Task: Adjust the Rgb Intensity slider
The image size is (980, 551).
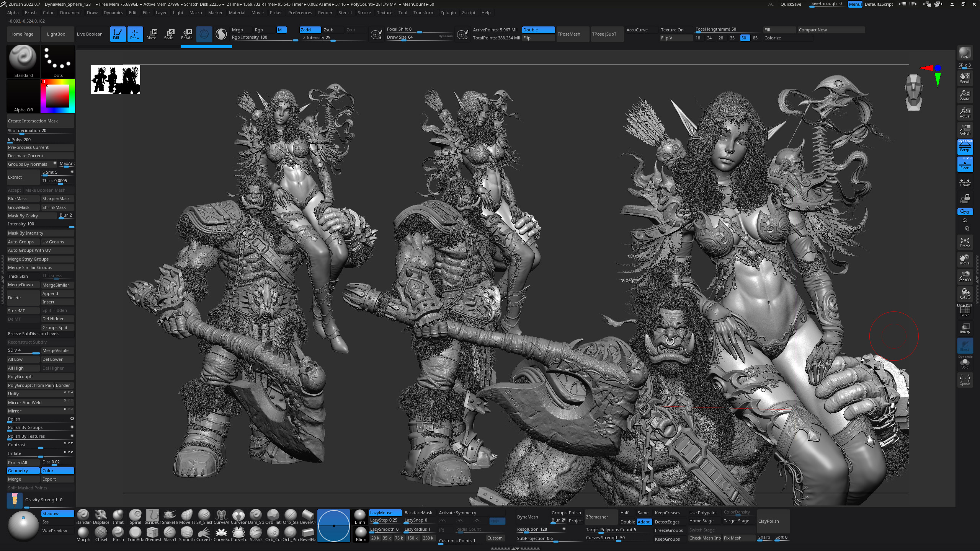Action: [265, 37]
